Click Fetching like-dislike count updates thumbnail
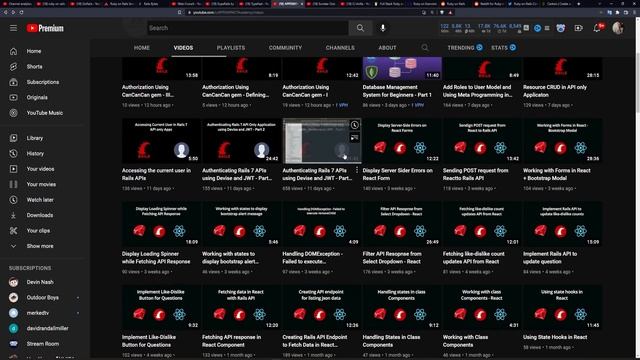 click(482, 224)
